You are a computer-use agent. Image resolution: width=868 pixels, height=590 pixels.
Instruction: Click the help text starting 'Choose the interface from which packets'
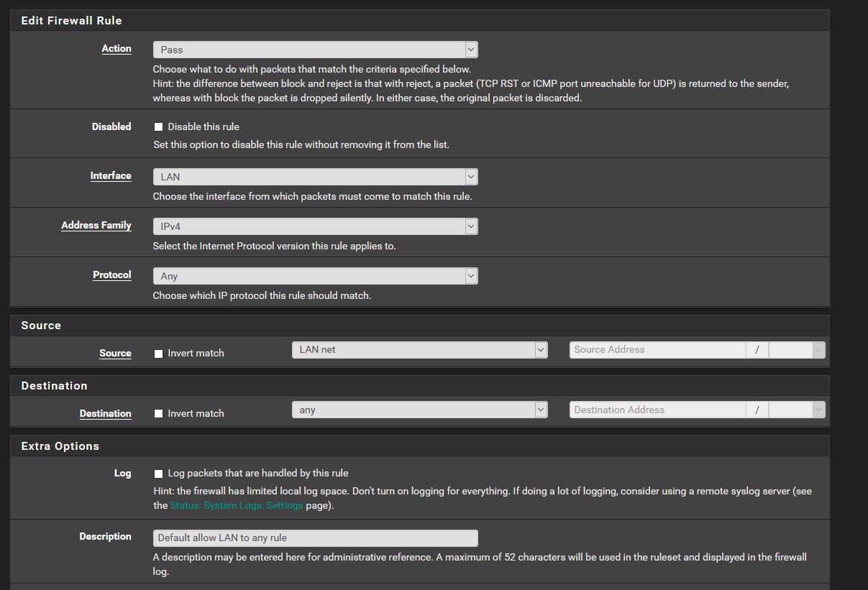[x=313, y=196]
